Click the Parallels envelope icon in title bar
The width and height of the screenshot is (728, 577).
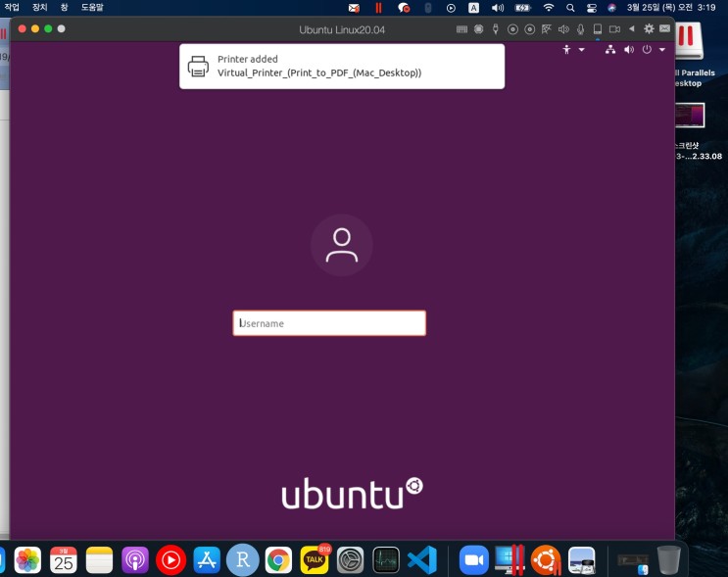665,28
